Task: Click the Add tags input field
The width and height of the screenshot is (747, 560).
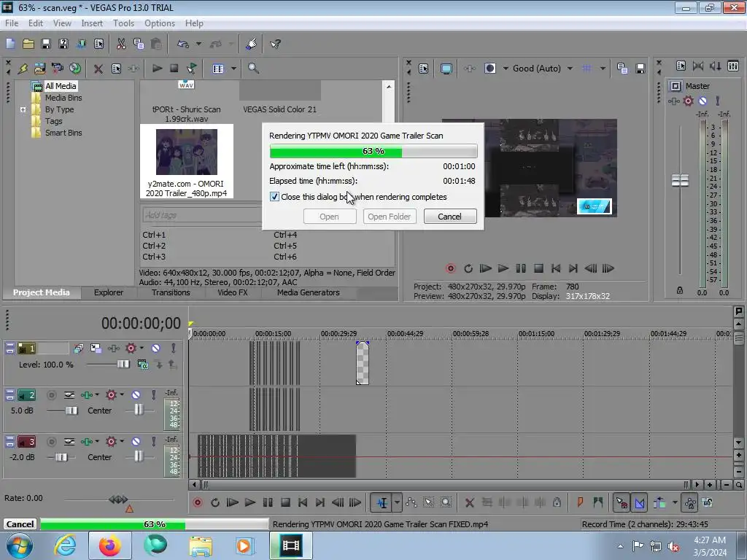Action: [202, 215]
